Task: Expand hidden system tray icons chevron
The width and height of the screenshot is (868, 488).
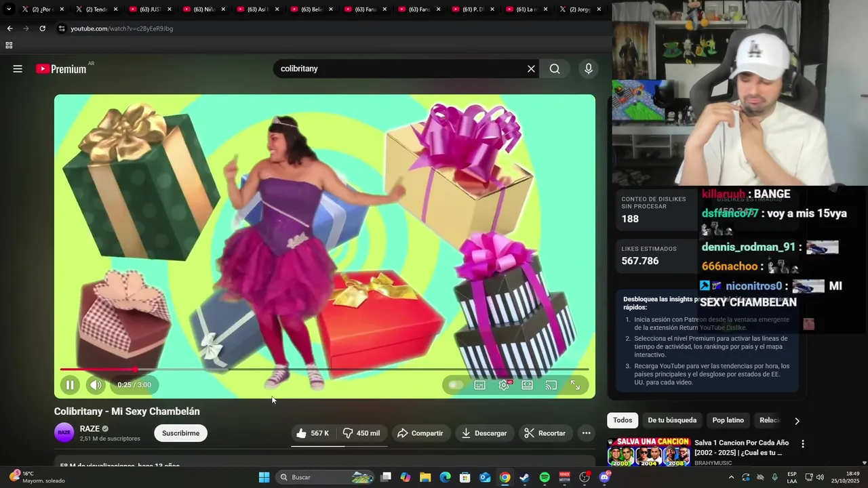Action: pos(731,477)
